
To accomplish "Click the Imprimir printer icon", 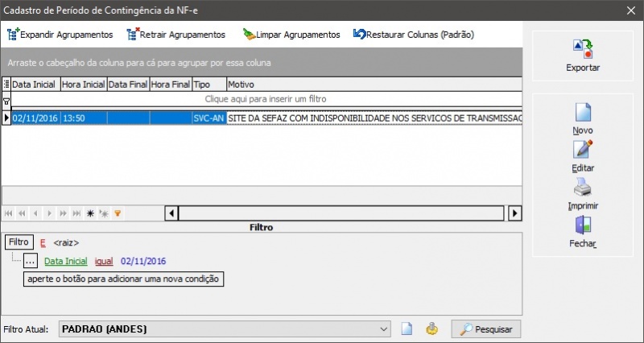I will point(583,188).
